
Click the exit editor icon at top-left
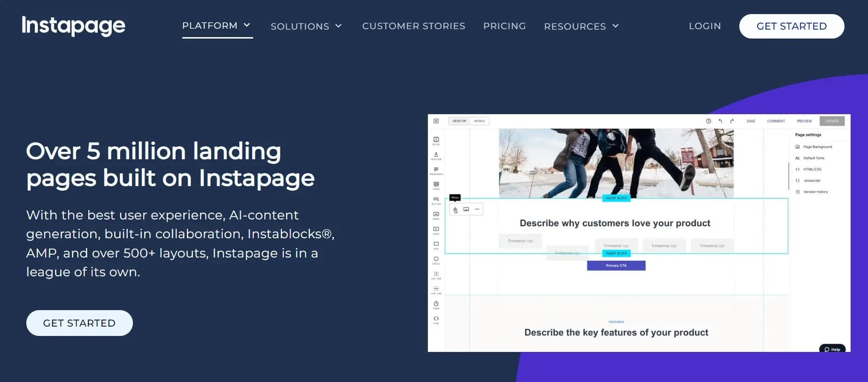coord(436,121)
